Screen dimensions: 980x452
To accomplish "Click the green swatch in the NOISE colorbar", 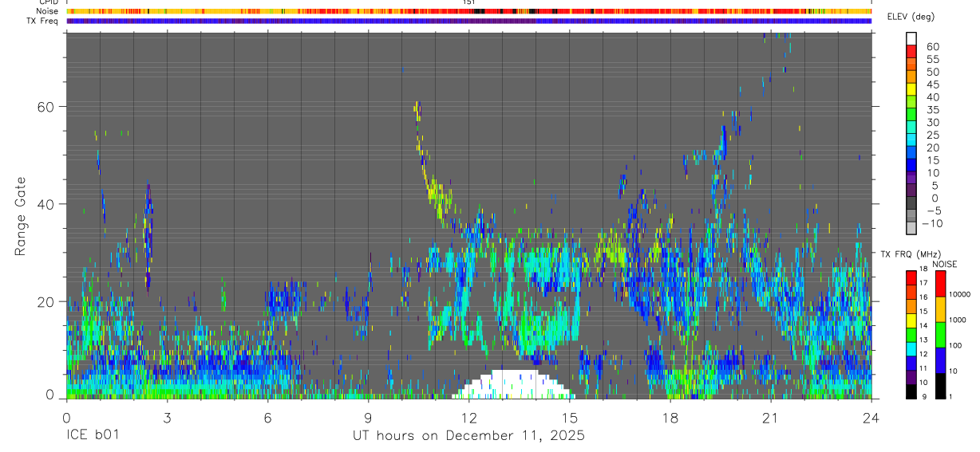I will point(940,335).
